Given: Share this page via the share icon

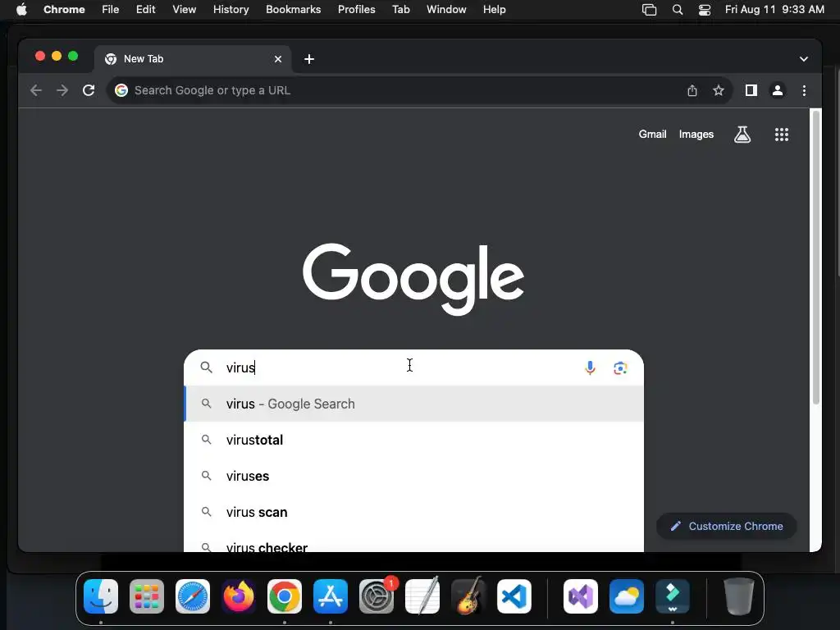Looking at the screenshot, I should click(x=692, y=90).
